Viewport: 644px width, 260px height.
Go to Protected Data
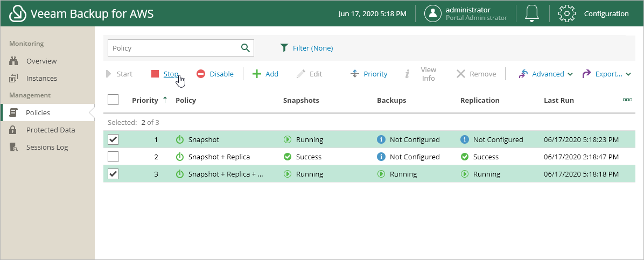click(x=51, y=130)
